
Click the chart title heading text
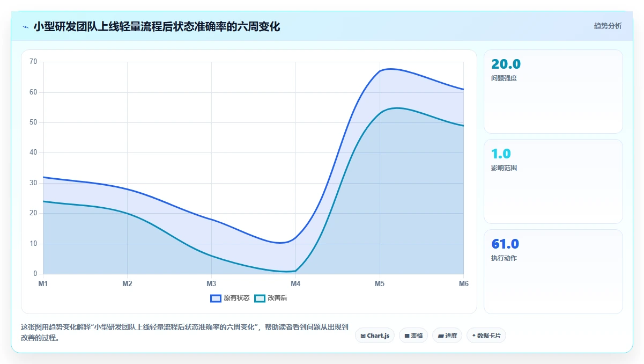click(157, 26)
